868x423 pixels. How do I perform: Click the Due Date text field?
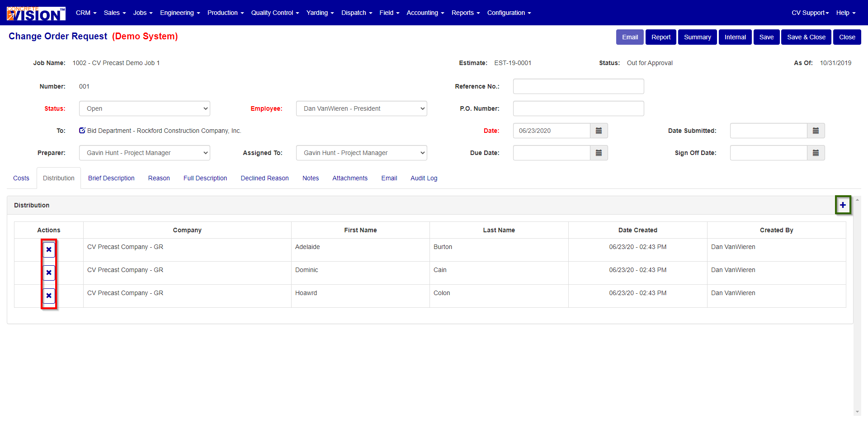552,153
